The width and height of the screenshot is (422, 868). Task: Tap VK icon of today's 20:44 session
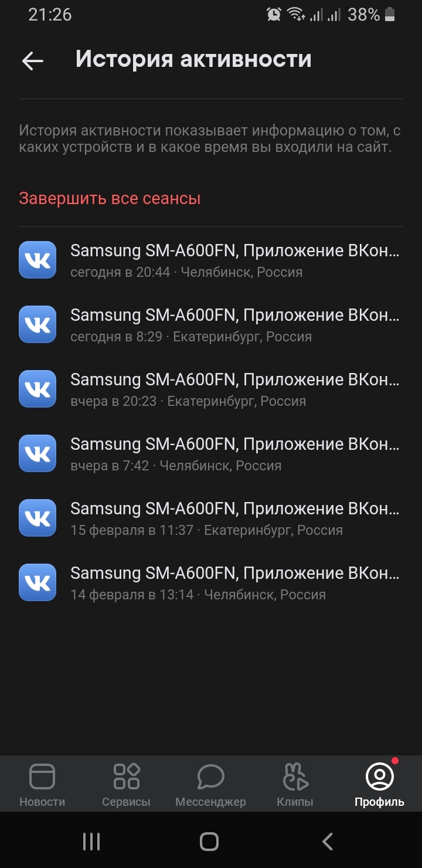(38, 260)
